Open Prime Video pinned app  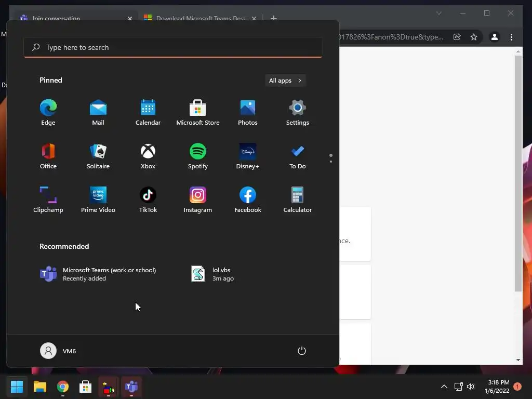(x=98, y=200)
